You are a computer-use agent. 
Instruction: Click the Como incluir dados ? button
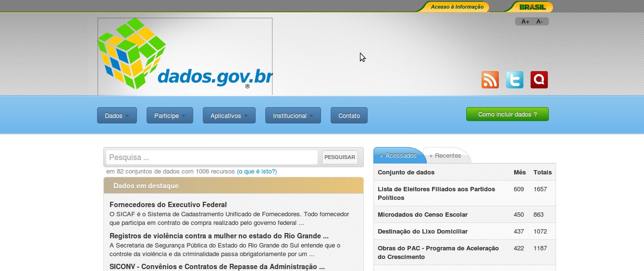coord(508,114)
